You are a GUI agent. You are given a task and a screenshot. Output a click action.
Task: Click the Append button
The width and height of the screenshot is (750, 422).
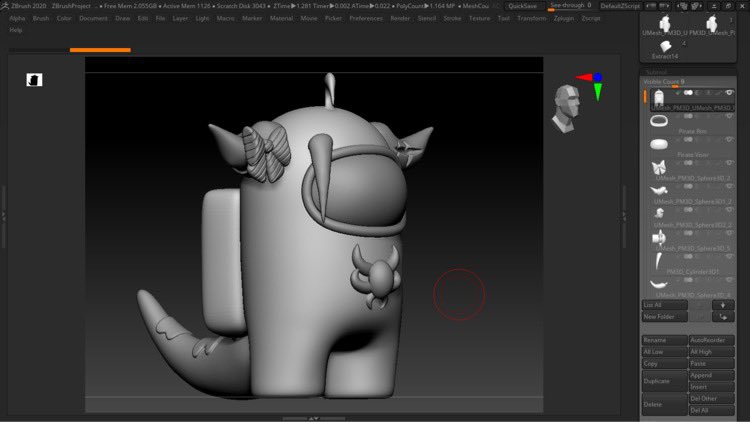pos(711,376)
